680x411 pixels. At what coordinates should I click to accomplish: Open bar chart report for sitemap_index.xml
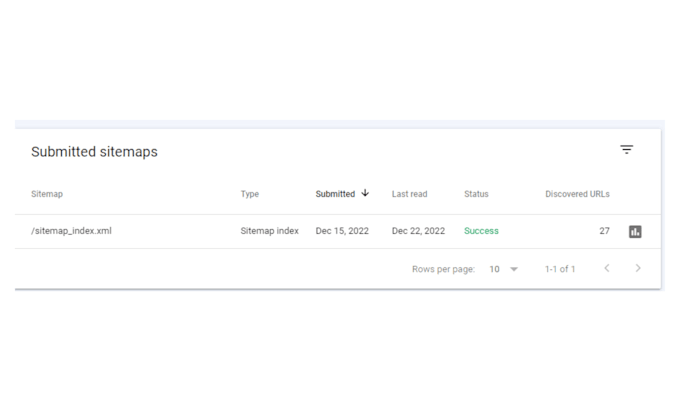635,232
